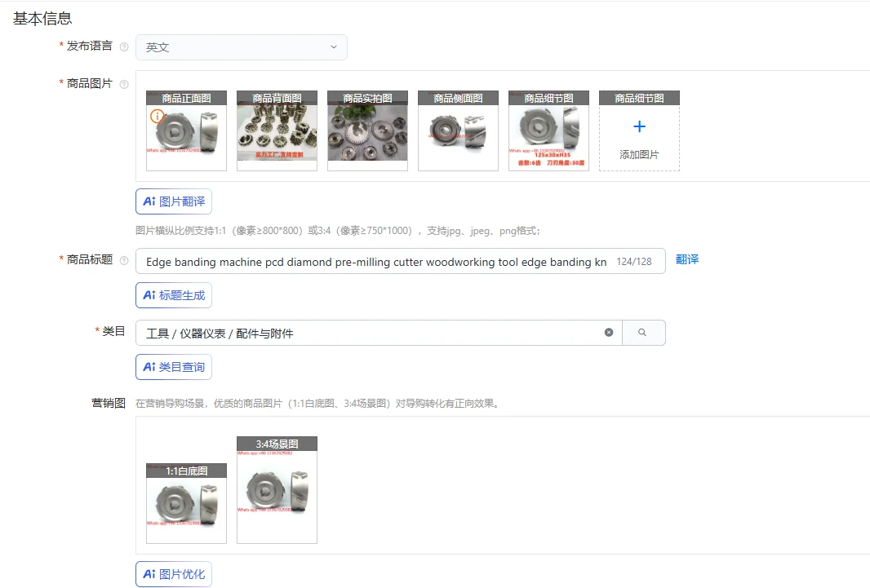Click the AI 图片翻译 button
870x588 pixels.
pos(174,201)
